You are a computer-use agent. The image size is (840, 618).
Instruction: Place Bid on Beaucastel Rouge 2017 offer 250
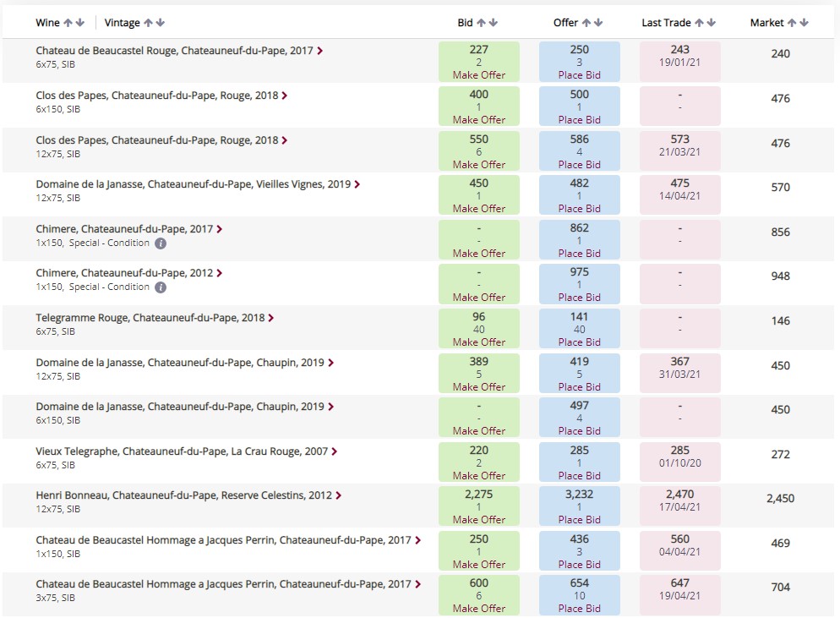click(579, 75)
